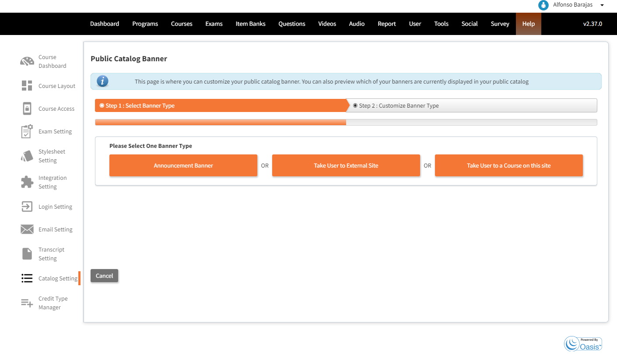Select Take User to External Site
This screenshot has height=364, width=617.
coord(346,165)
